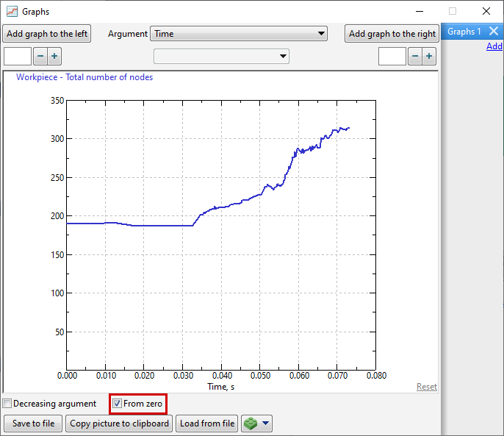Viewport: 504px width, 436px height.
Task: Open the arrow menu beside green brick
Action: click(265, 423)
